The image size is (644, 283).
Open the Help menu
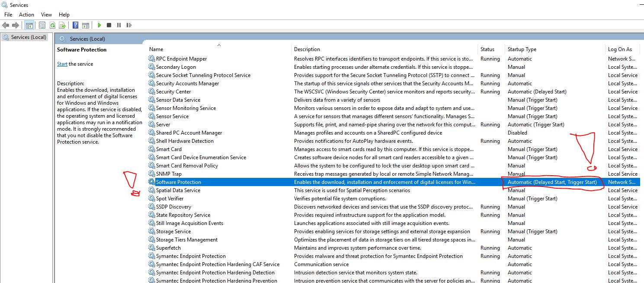64,14
